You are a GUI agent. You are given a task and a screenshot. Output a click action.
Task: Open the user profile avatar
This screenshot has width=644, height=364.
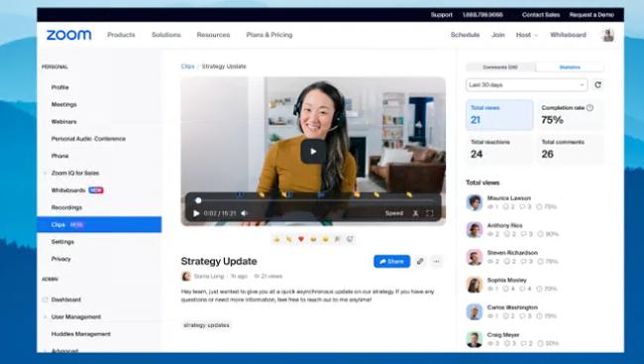[608, 35]
